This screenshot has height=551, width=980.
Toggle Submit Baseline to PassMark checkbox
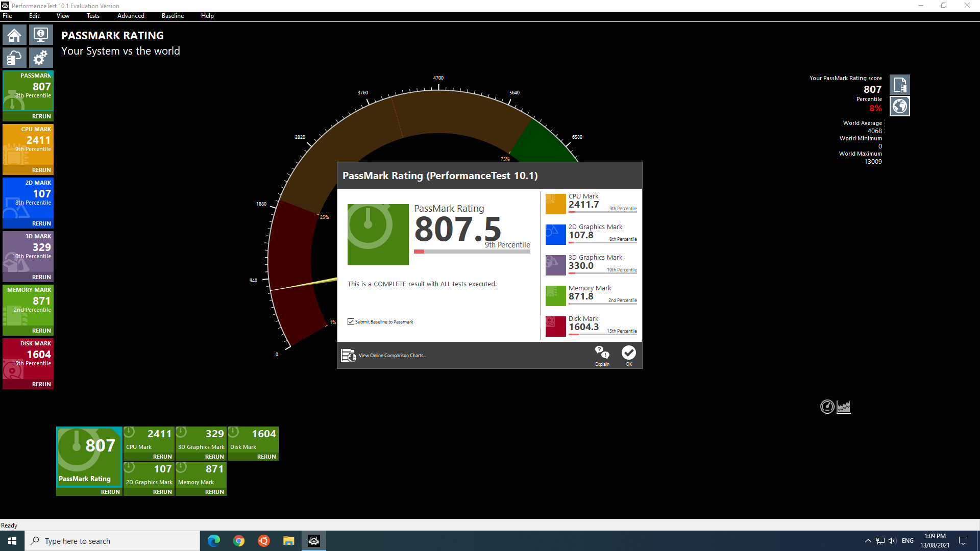(x=351, y=322)
